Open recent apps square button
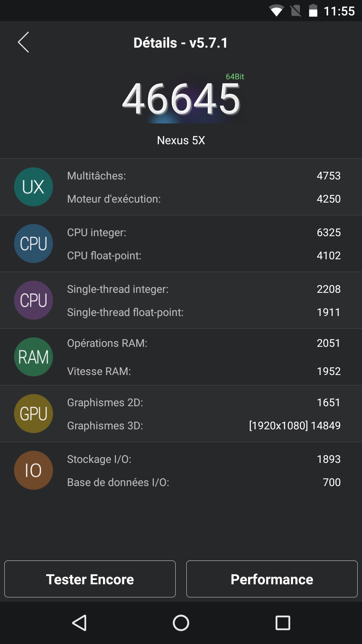 283,623
